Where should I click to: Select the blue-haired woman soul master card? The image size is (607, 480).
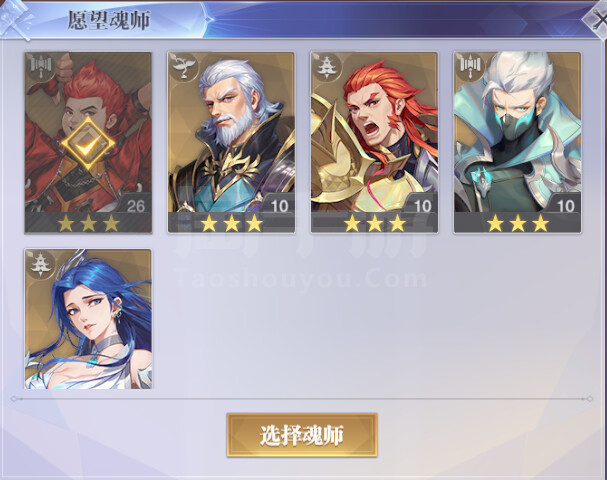[88, 319]
